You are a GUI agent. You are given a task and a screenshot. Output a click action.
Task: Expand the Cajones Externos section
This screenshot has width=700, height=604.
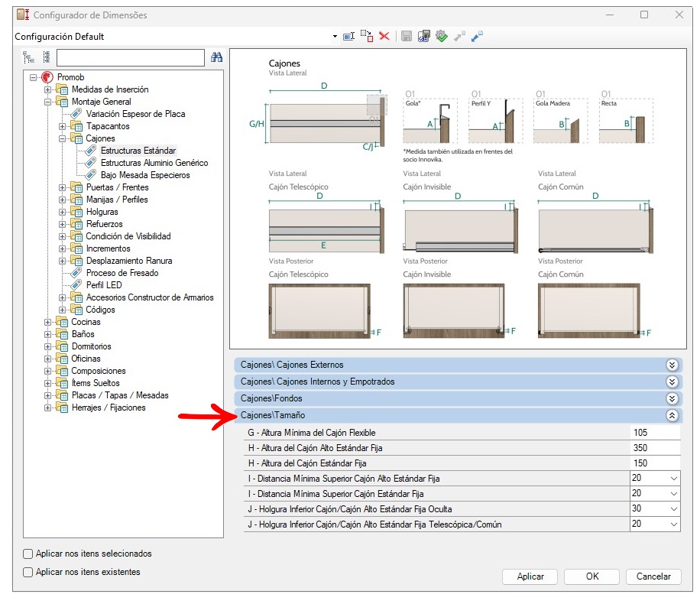click(672, 365)
